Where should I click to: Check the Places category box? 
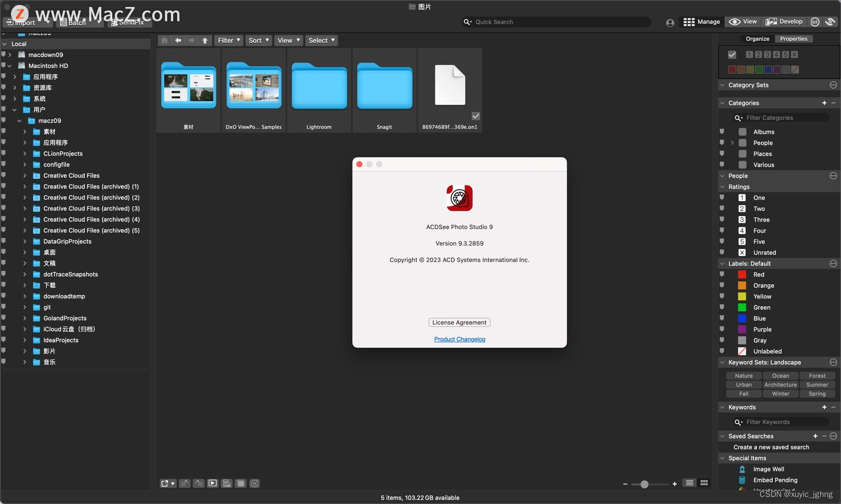coord(742,154)
